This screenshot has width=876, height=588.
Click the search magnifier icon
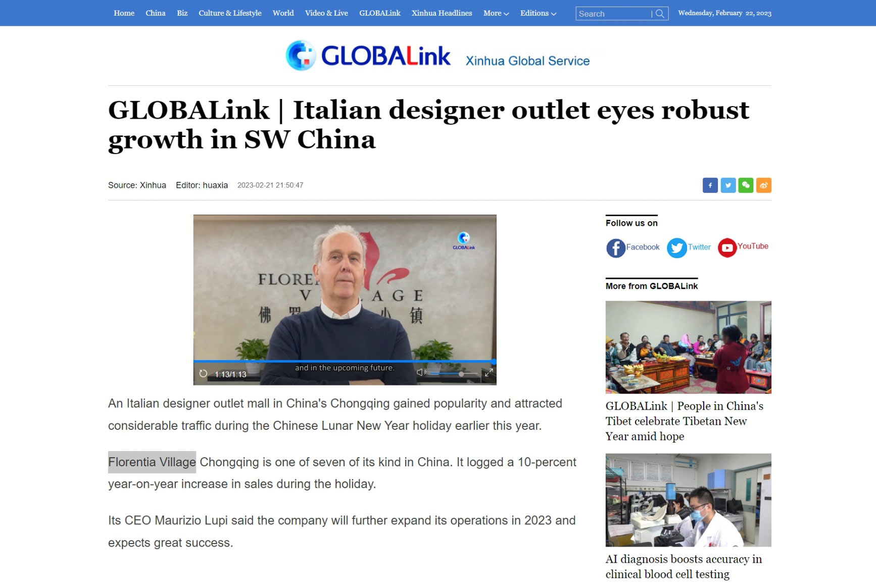click(x=660, y=14)
